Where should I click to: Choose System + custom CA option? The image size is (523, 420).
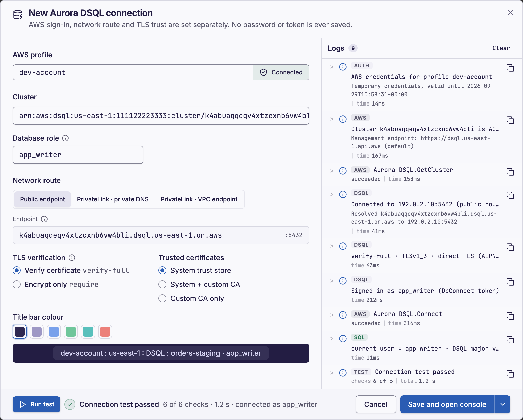pyautogui.click(x=162, y=284)
